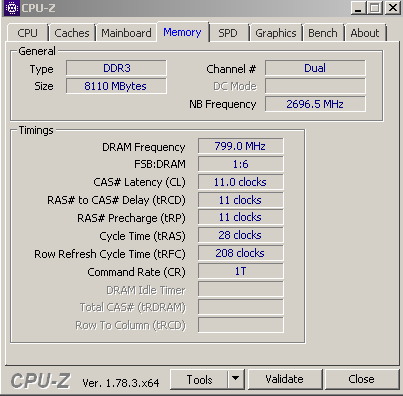Click the Close button at the bottom
Image resolution: width=403 pixels, height=396 pixels.
[x=361, y=379]
